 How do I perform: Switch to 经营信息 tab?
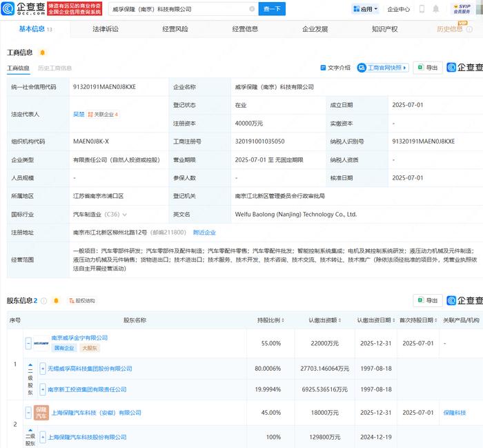point(245,29)
